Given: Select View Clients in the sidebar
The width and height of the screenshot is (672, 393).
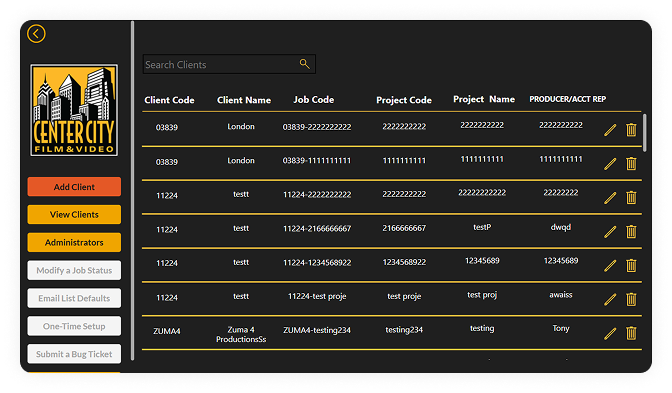Looking at the screenshot, I should (x=74, y=214).
